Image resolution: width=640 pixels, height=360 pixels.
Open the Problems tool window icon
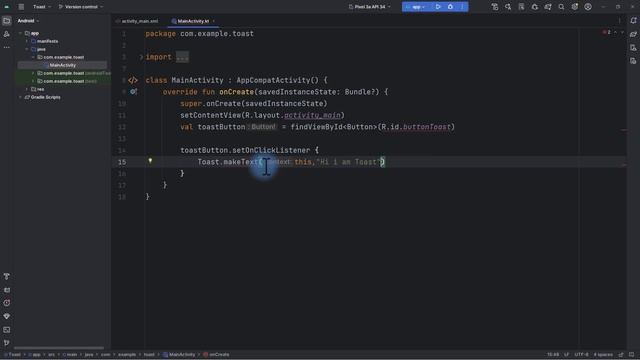pyautogui.click(x=7, y=303)
